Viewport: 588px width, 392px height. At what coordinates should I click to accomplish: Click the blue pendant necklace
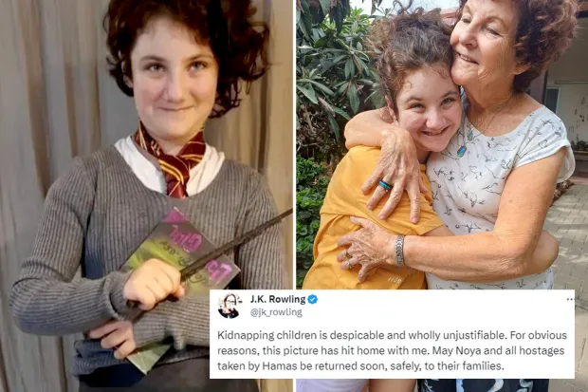coord(461,151)
